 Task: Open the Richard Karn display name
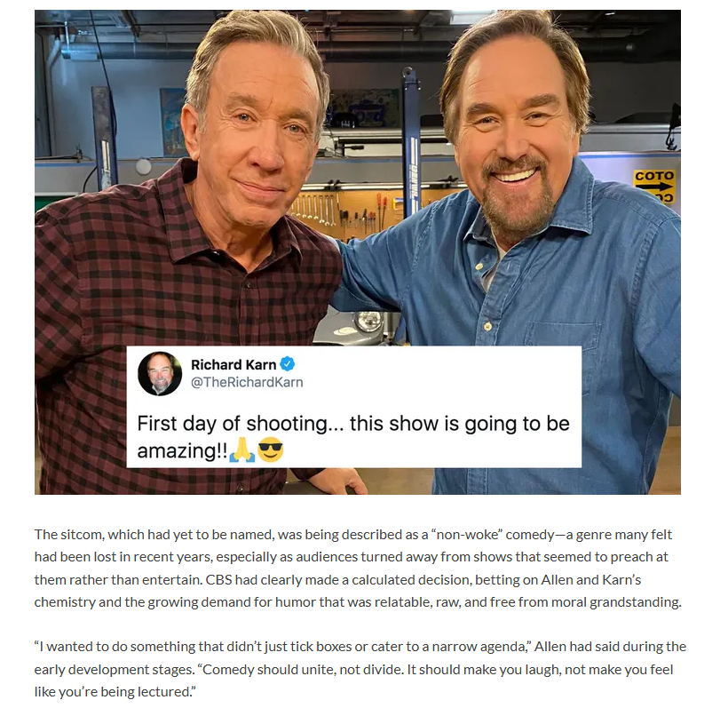(x=233, y=364)
